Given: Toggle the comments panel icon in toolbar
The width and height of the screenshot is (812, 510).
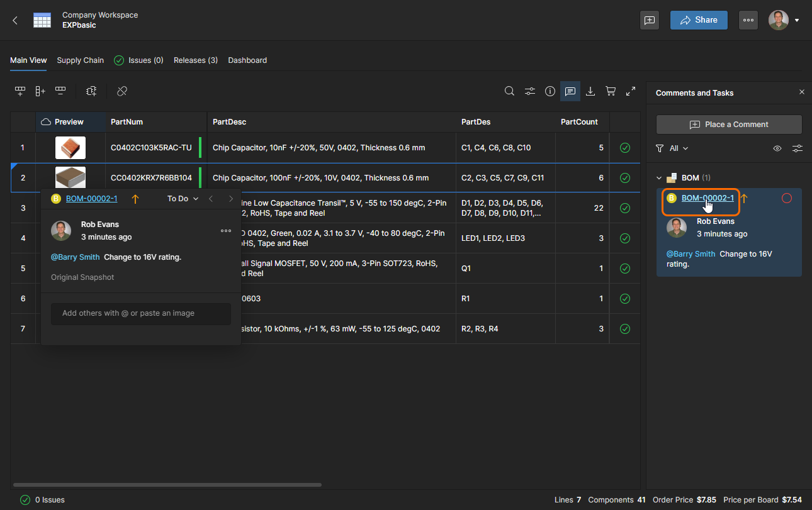Looking at the screenshot, I should pos(570,91).
